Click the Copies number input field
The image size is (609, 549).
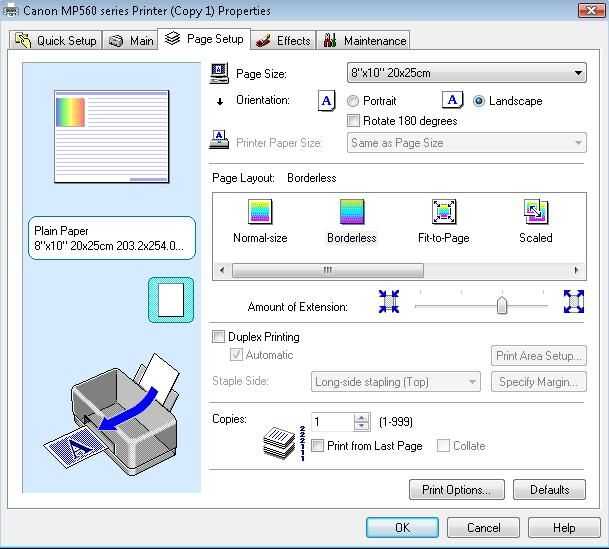coord(333,422)
